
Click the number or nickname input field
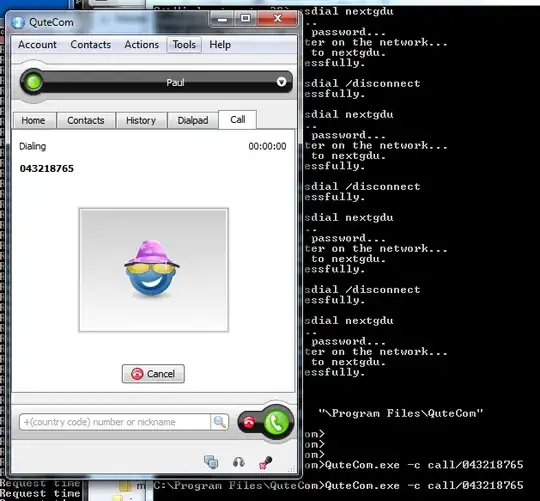[115, 422]
